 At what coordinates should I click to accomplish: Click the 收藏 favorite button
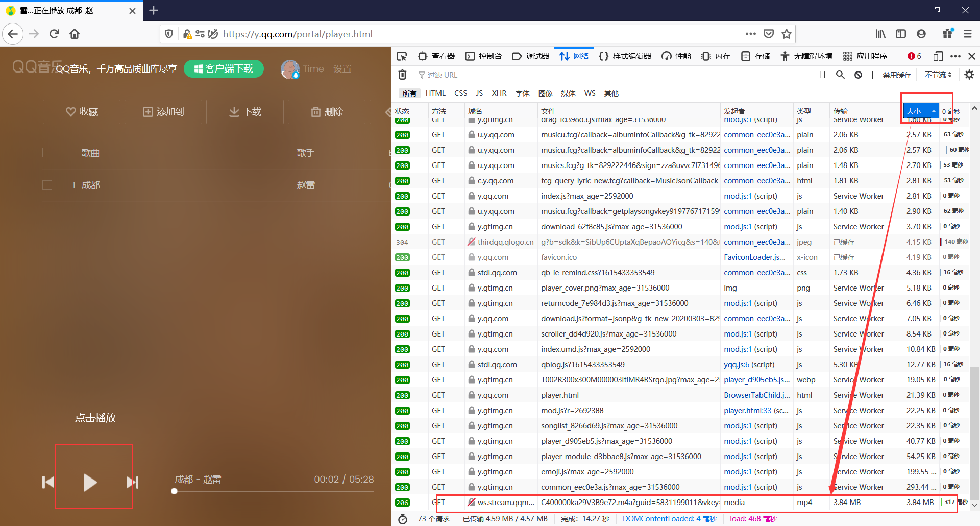point(82,112)
